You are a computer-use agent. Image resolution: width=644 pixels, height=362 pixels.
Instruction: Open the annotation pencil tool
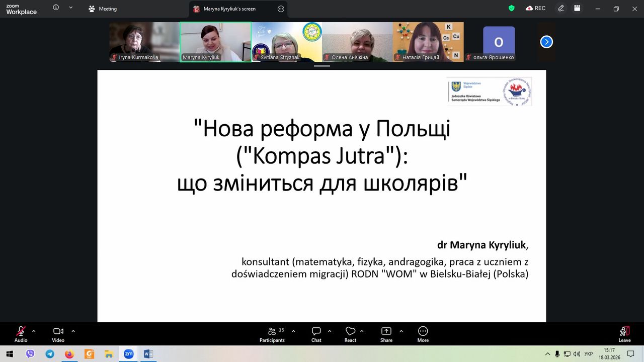[x=561, y=9]
